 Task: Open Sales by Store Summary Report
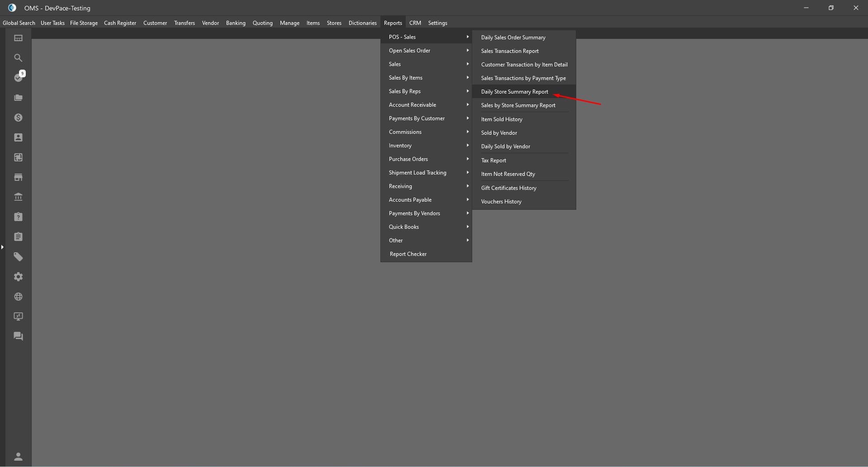[524, 105]
